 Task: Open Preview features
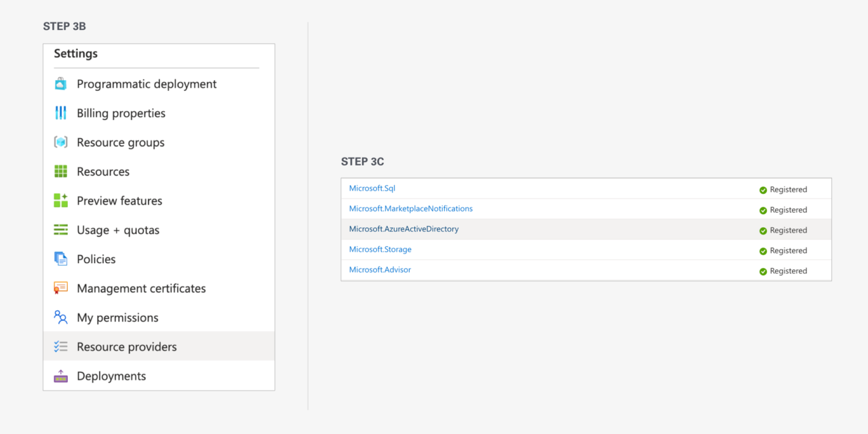pyautogui.click(x=159, y=201)
